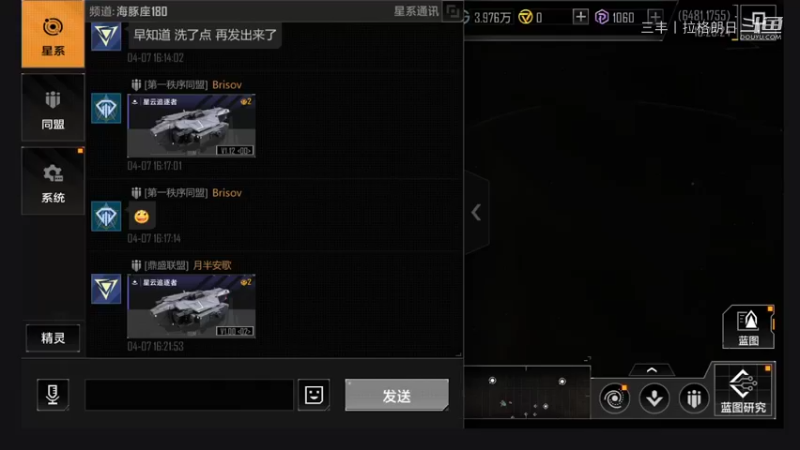Open the 系统 system messages tab

click(53, 181)
